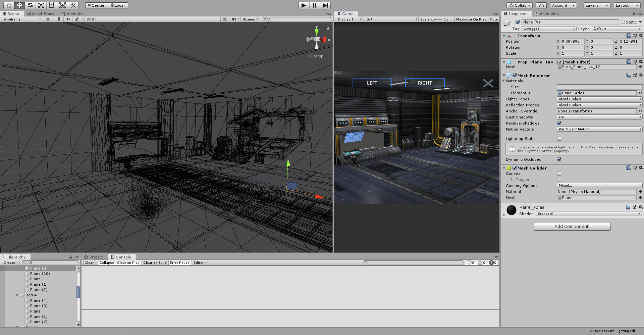Screen dimensions: 644x335
Task: Open the cloud services icon
Action: click(541, 5)
